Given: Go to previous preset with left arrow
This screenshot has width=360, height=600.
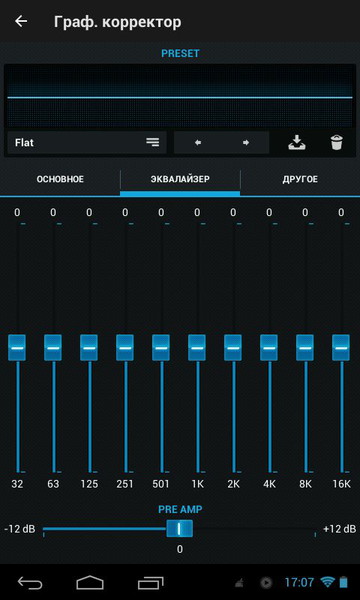Looking at the screenshot, I should point(198,143).
